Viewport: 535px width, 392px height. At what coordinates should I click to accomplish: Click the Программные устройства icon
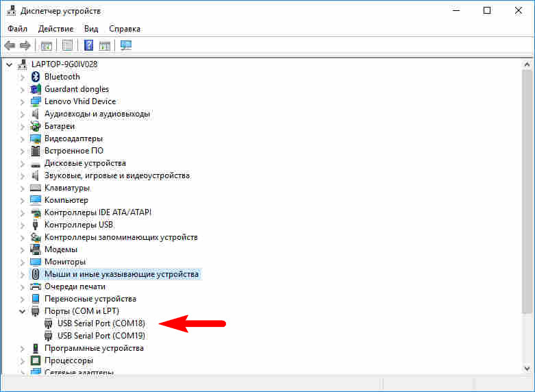[36, 348]
